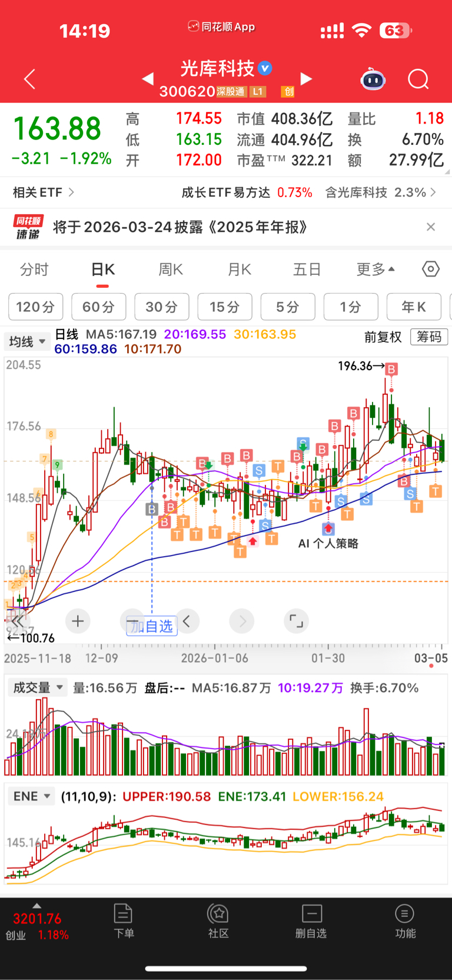Viewport: 452px width, 980px height.
Task: Collapse chart controls with double-left arrows
Action: (x=18, y=621)
